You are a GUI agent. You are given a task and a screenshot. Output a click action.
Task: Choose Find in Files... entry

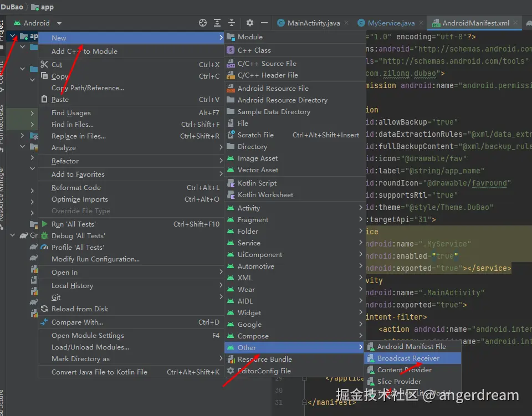131,125
